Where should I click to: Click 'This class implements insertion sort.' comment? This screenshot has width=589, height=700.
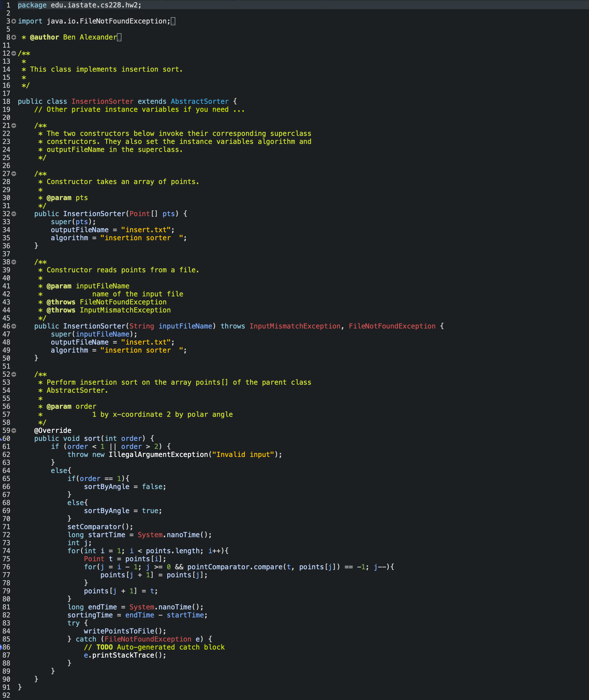106,69
